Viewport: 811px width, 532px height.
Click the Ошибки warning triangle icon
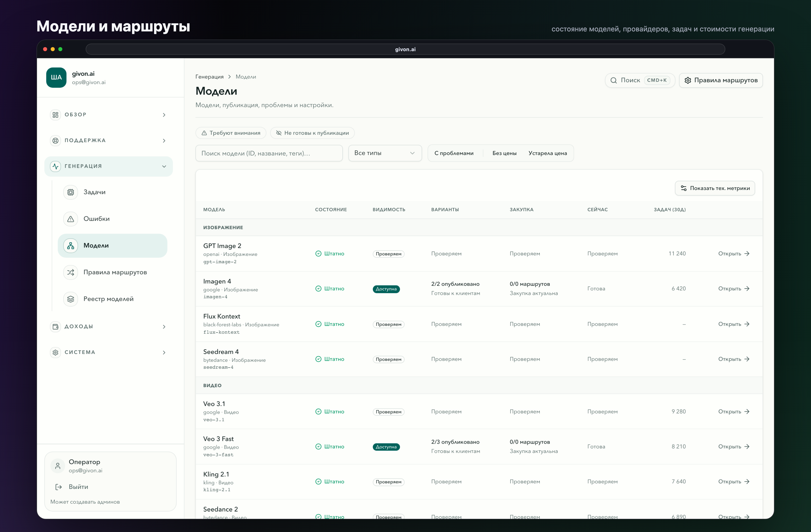pyautogui.click(x=70, y=219)
